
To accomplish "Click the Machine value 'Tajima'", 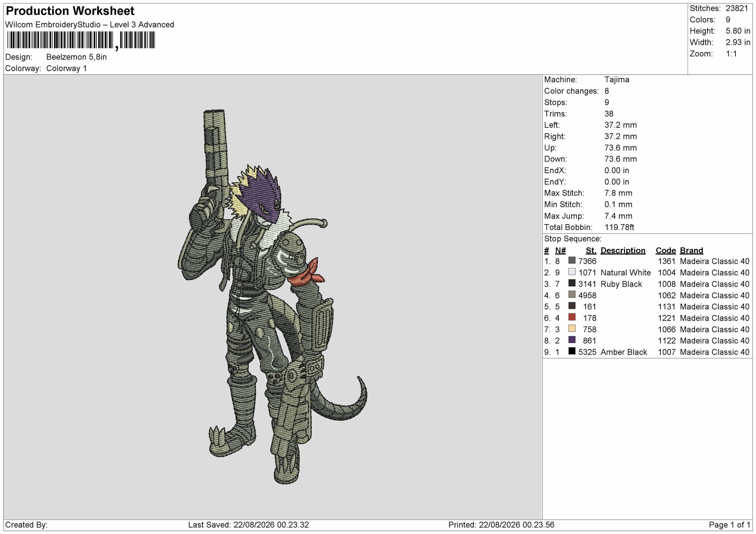I will click(617, 80).
